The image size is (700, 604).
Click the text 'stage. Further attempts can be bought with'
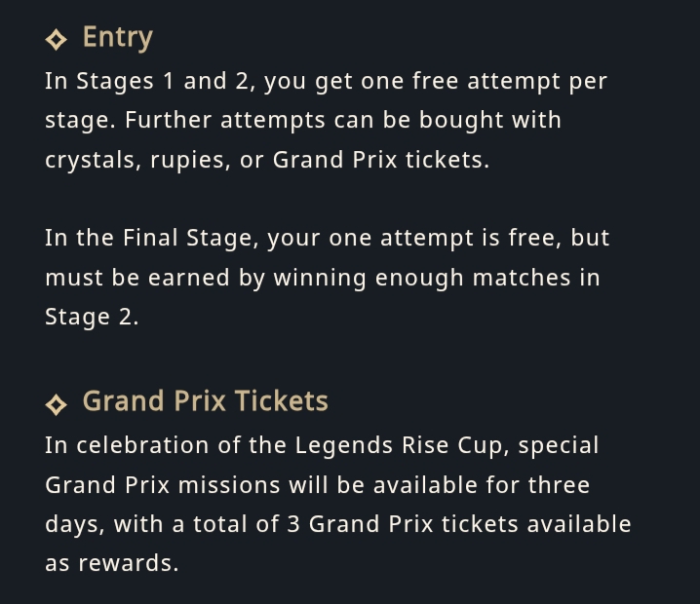pyautogui.click(x=303, y=121)
